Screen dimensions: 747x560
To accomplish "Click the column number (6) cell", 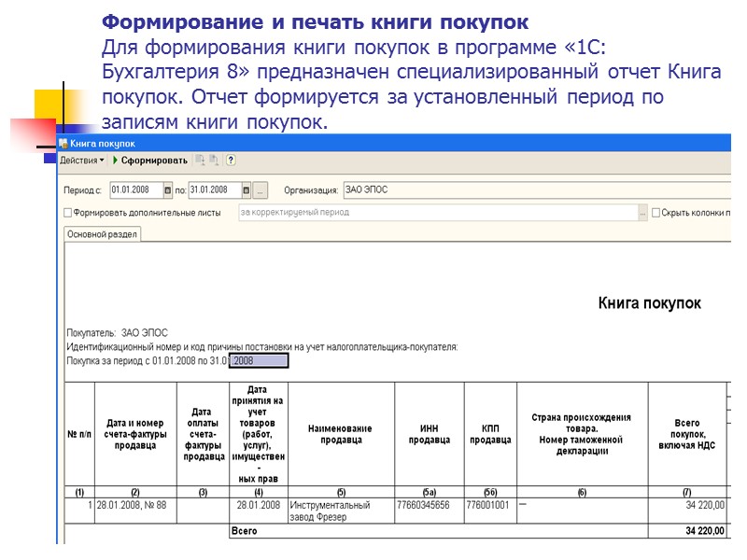I will tap(582, 492).
